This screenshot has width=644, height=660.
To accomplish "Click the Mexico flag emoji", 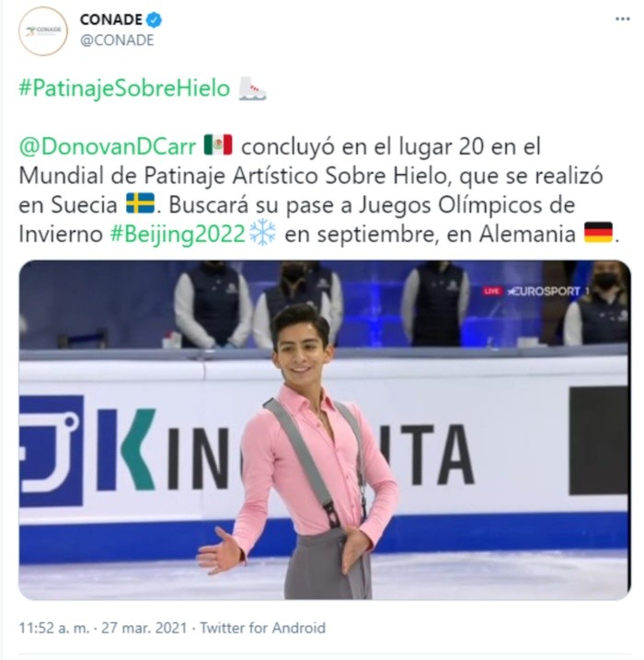I will click(x=218, y=145).
